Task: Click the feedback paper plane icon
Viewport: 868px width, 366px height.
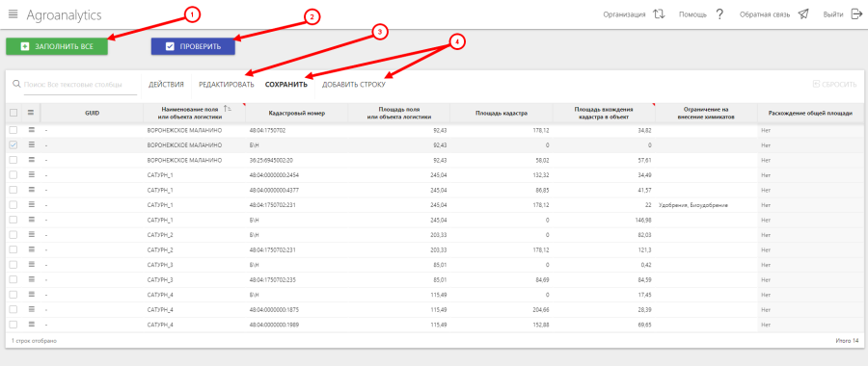Action: click(x=803, y=14)
